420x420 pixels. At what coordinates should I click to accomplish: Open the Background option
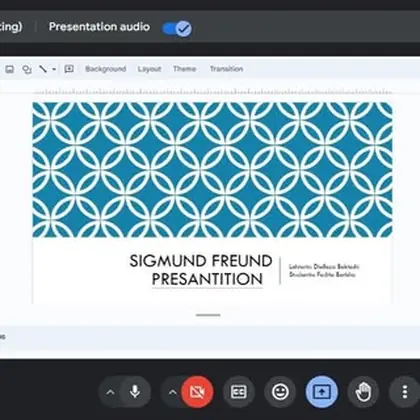106,69
